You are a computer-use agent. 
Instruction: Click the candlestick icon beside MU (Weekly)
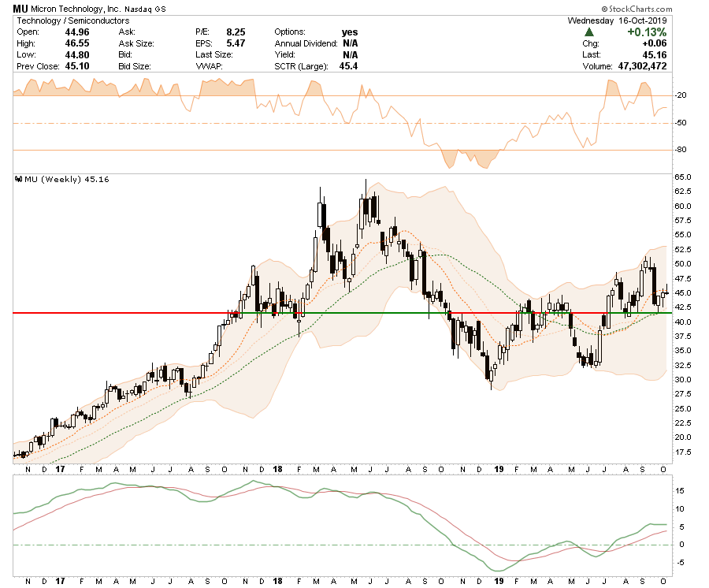(x=19, y=179)
